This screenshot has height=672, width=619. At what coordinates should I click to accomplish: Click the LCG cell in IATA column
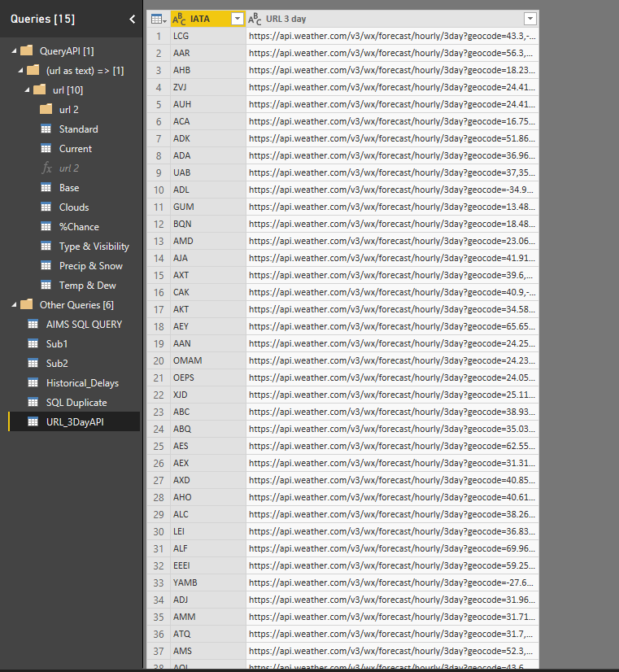click(208, 36)
